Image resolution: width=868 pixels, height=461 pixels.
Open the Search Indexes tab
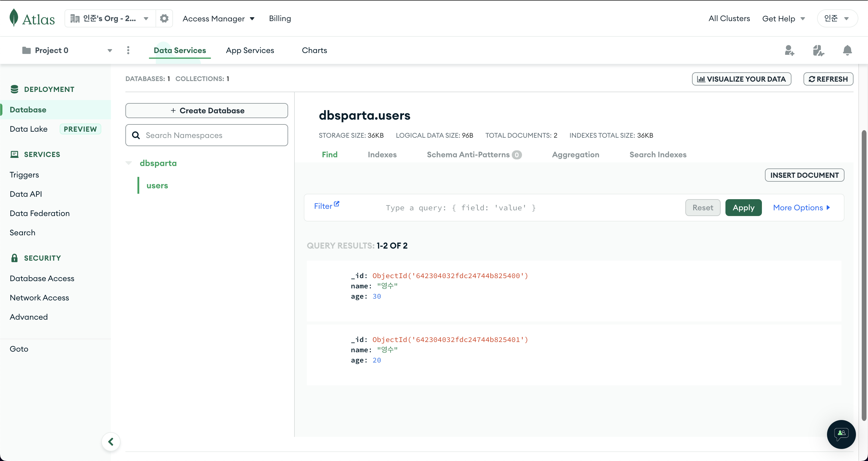pos(658,154)
